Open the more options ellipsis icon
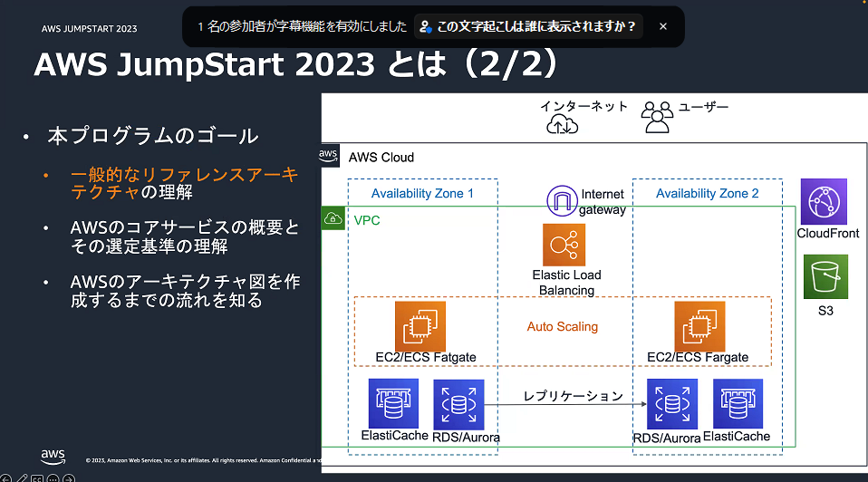 point(53,478)
